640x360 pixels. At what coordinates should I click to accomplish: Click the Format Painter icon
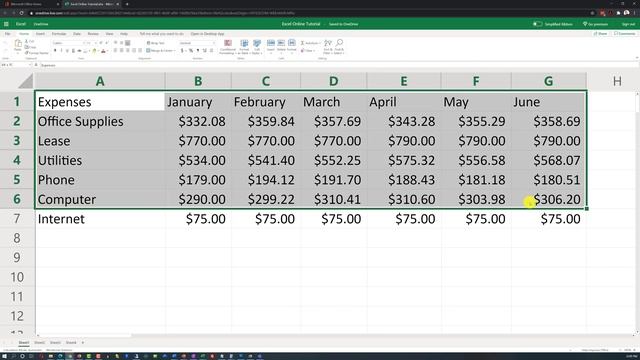pos(27,53)
